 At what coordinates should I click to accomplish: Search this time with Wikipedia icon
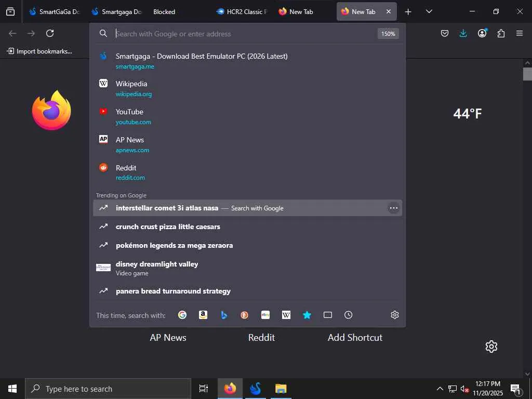click(x=286, y=315)
